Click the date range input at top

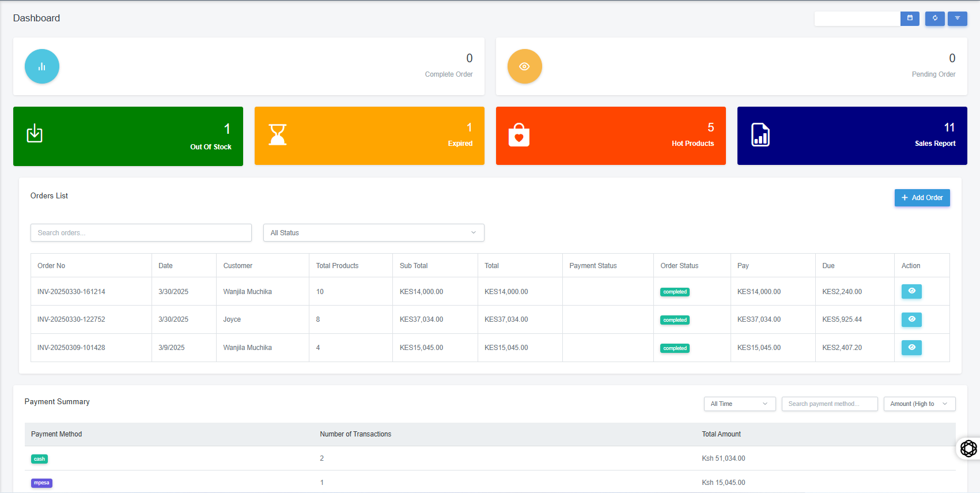click(857, 18)
